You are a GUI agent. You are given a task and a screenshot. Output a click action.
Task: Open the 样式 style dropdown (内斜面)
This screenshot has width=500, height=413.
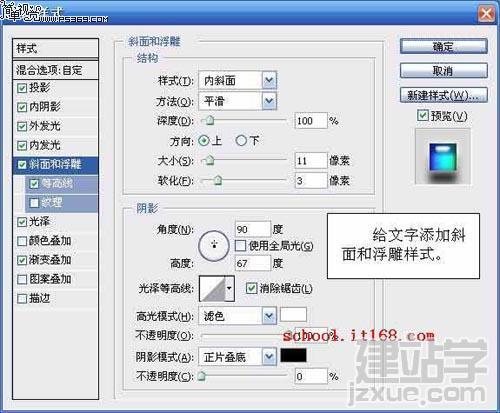point(237,80)
